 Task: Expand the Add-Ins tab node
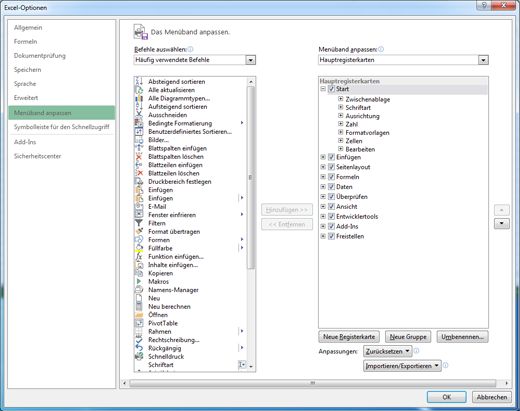coord(323,226)
